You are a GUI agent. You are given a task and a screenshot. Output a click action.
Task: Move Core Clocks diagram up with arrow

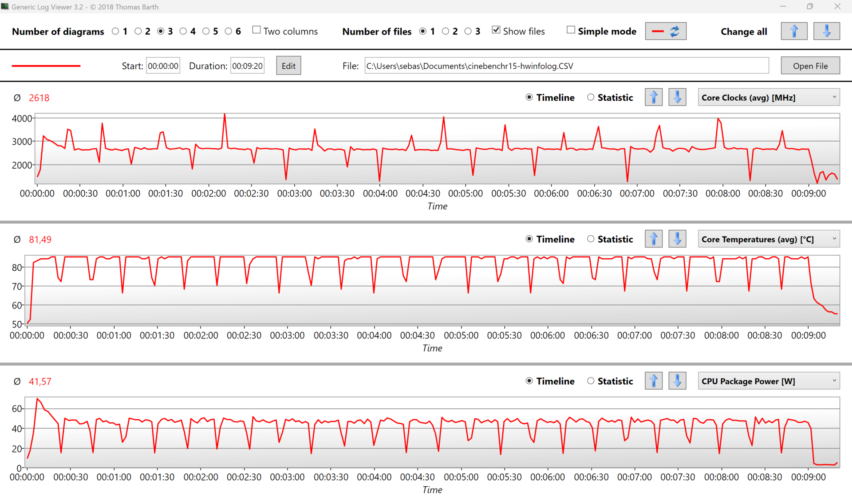653,97
